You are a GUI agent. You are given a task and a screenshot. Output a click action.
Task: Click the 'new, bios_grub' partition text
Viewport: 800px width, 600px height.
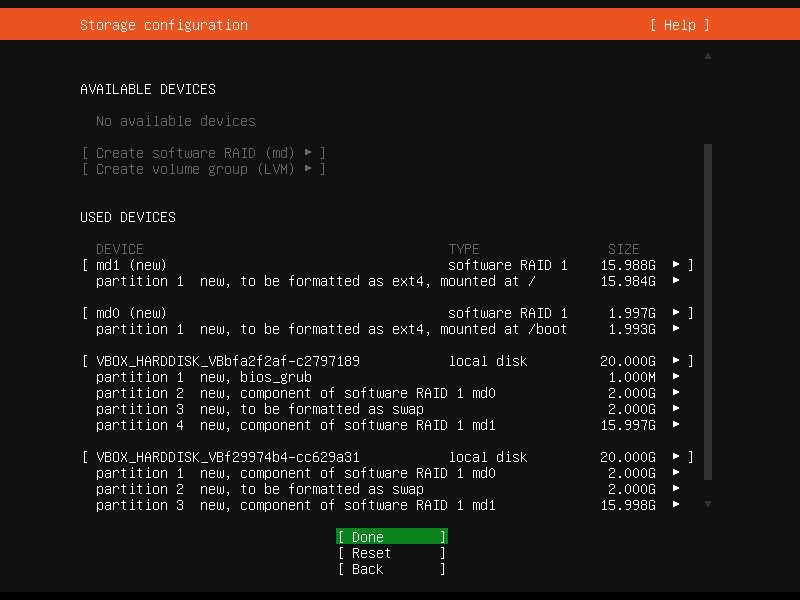tap(256, 377)
